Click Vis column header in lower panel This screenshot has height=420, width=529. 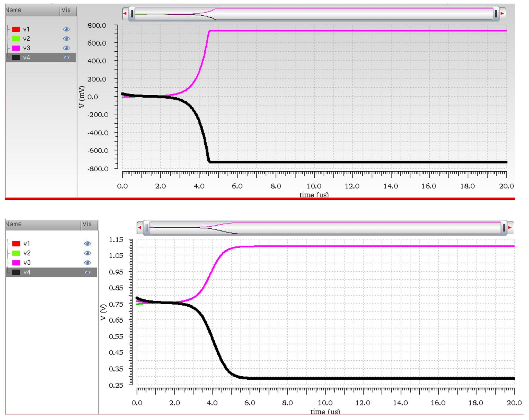point(87,224)
